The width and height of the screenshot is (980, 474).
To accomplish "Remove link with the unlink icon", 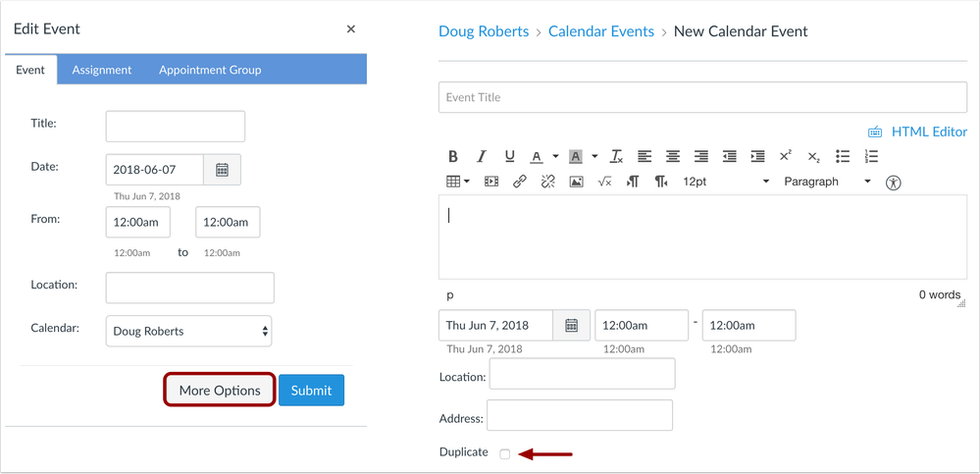I will pyautogui.click(x=548, y=182).
